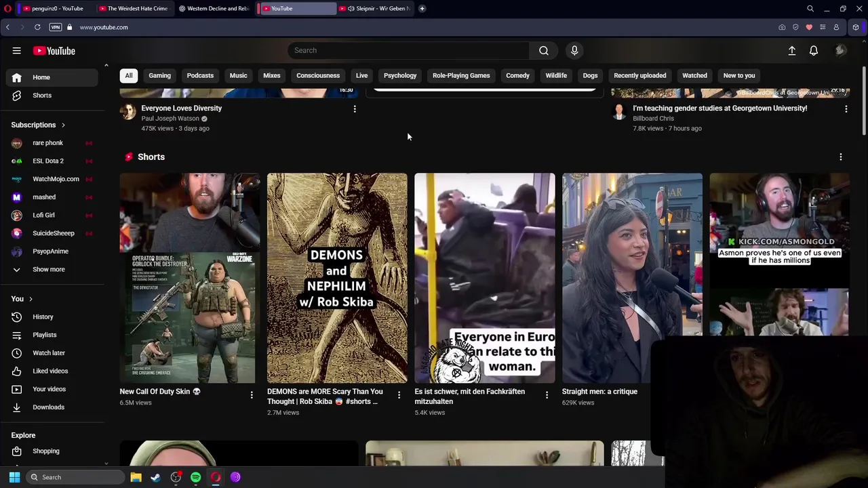The image size is (868, 488).
Task: Select the Gaming filter chip
Action: (x=160, y=75)
